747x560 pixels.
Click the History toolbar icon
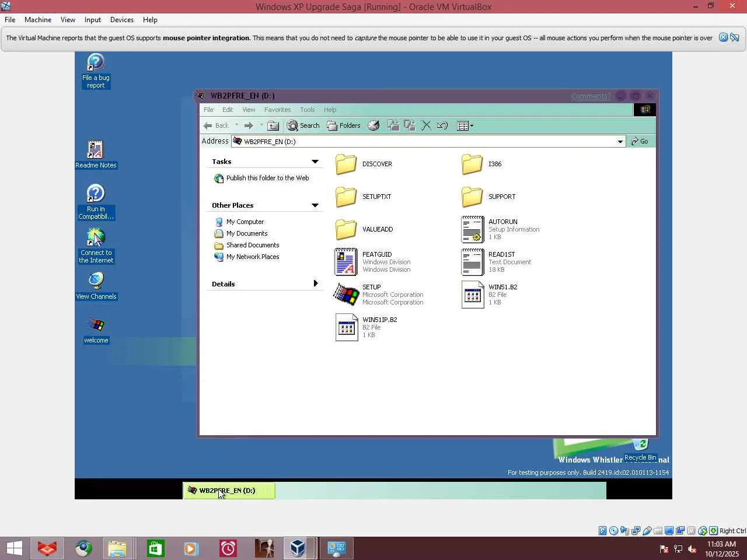point(373,125)
